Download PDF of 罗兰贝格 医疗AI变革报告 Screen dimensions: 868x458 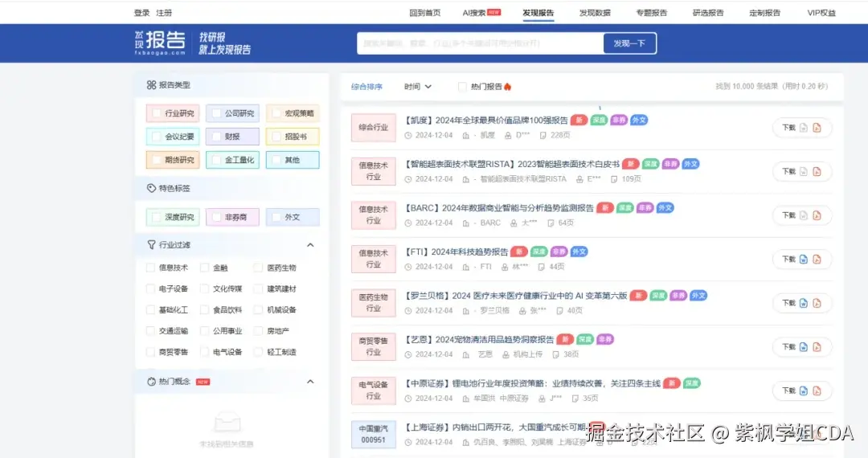pos(817,303)
